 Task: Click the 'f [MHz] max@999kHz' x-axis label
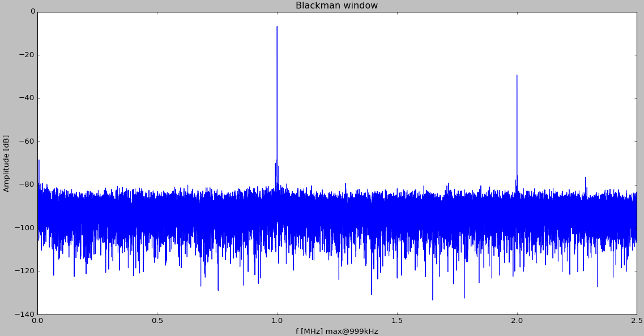(x=337, y=331)
